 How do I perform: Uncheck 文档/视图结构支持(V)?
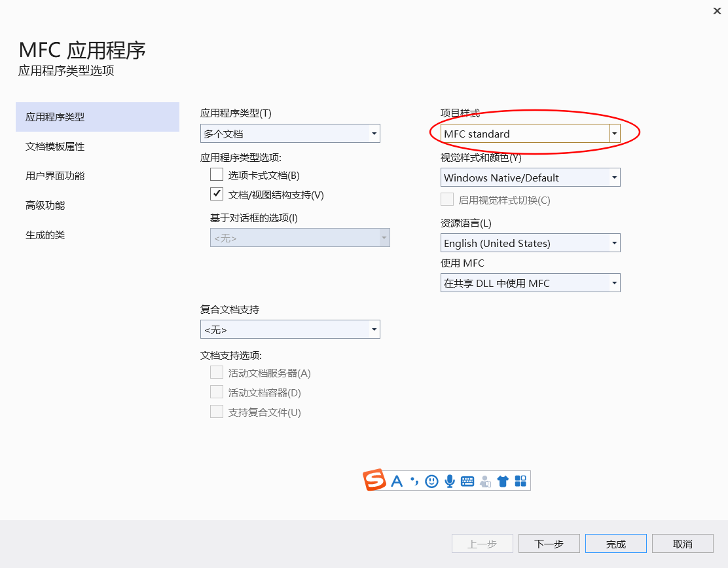pyautogui.click(x=216, y=194)
